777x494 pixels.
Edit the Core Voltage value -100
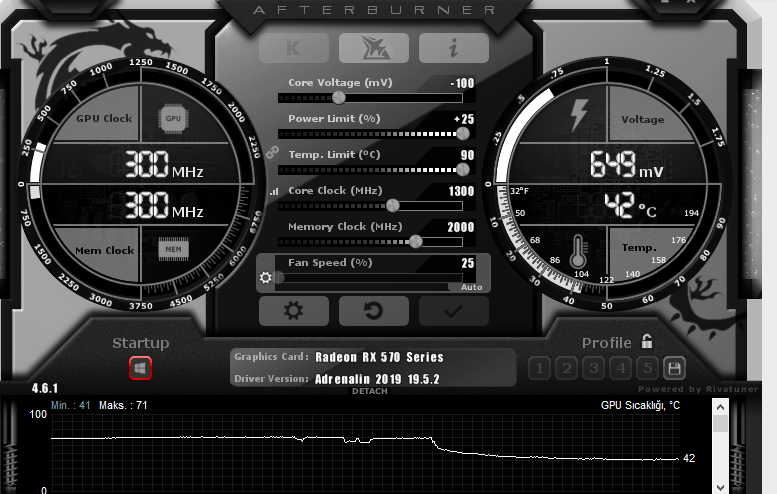coord(462,83)
